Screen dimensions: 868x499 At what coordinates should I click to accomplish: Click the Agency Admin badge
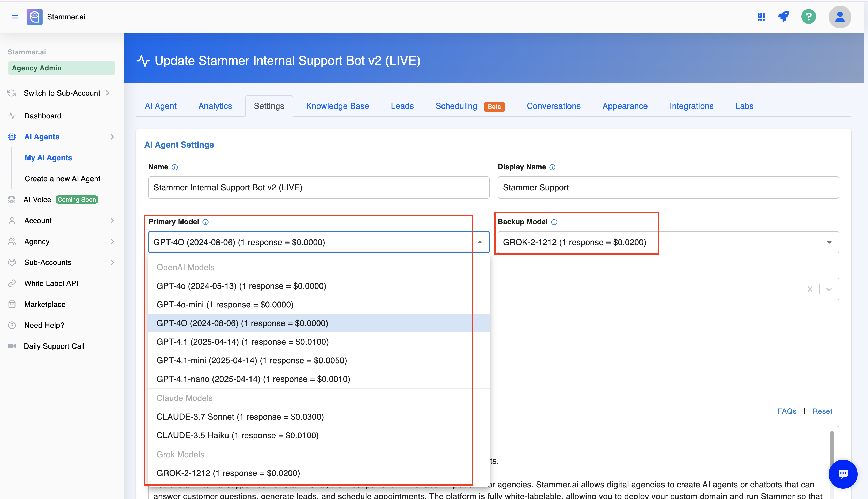[61, 68]
